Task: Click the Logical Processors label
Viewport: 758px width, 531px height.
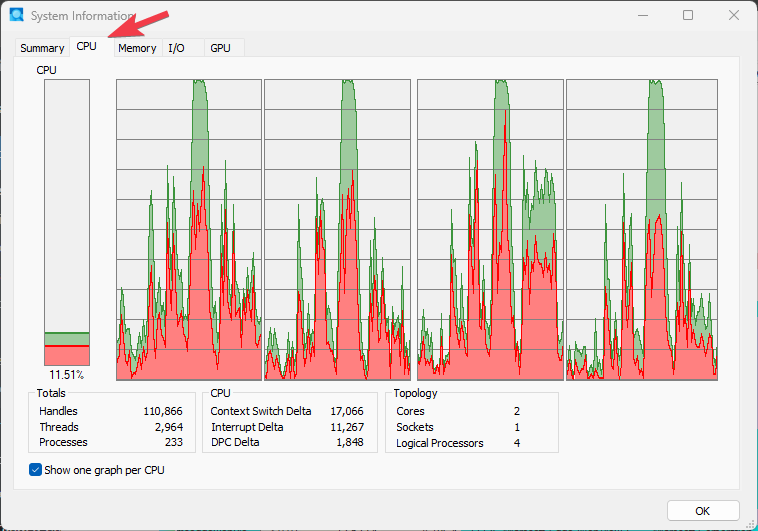Action: 439,443
